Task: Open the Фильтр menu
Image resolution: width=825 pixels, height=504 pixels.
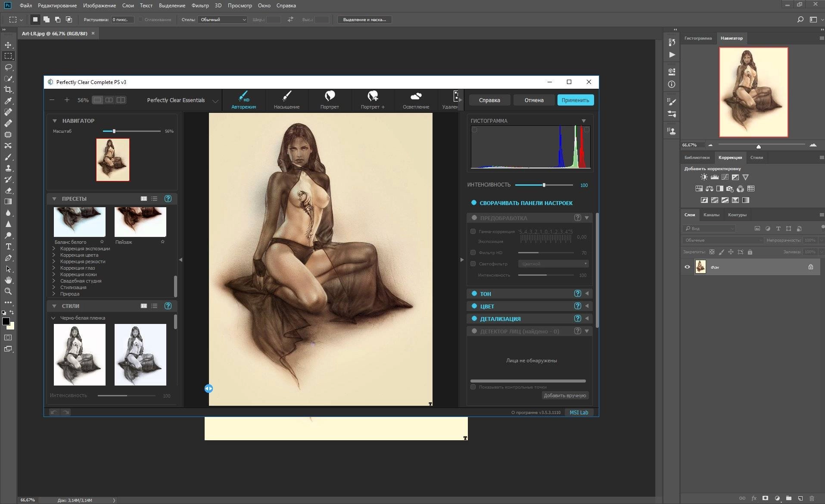Action: 200,6
